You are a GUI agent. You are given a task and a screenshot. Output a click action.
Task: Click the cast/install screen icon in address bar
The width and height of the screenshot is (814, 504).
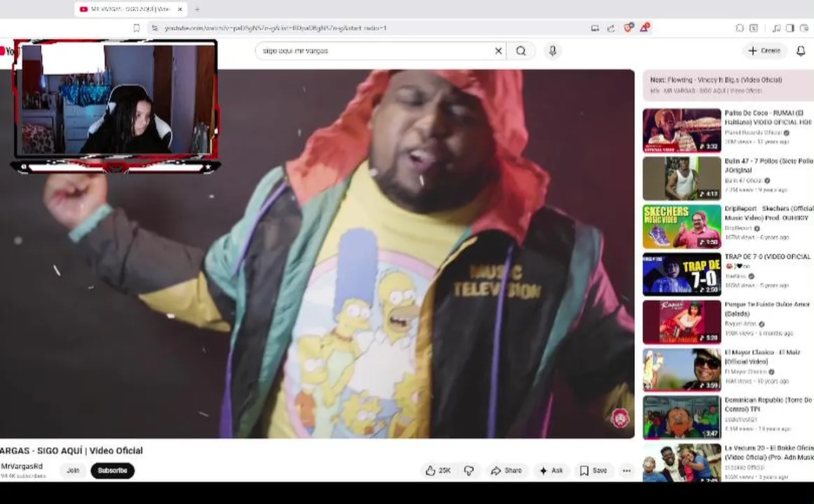pos(595,28)
